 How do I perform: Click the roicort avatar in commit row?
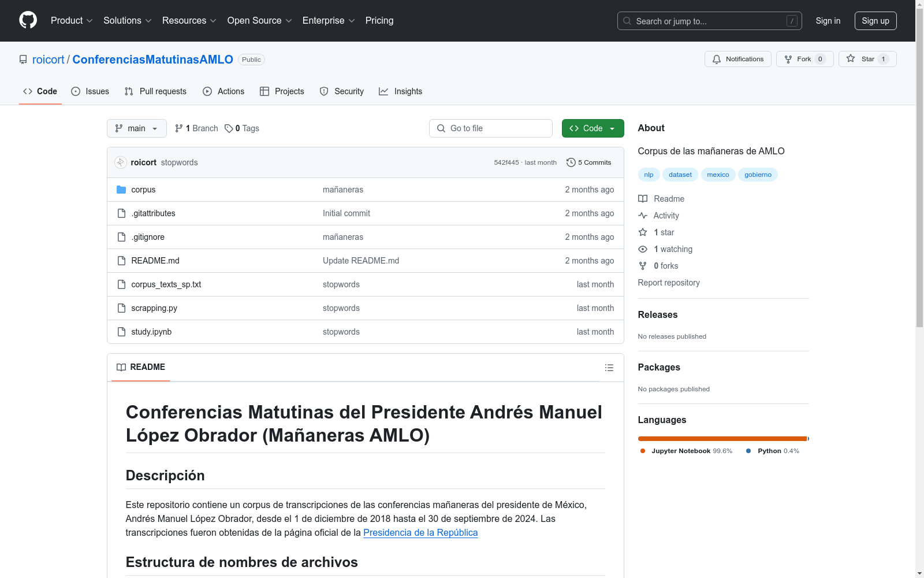pos(121,162)
